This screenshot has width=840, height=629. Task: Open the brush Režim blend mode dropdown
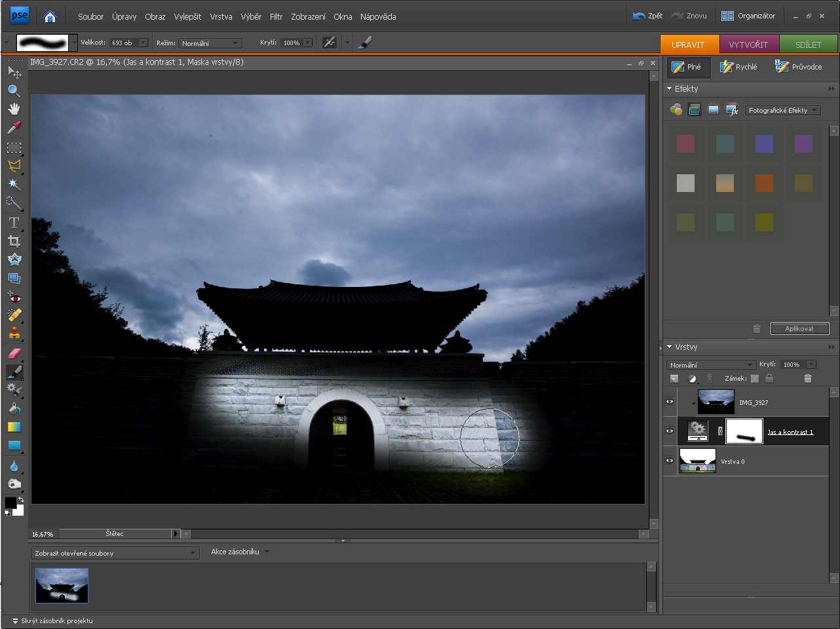click(x=210, y=43)
